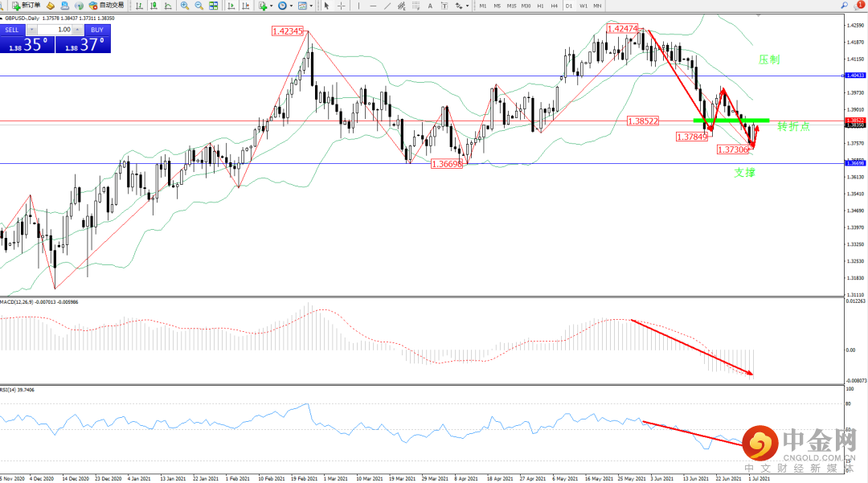This screenshot has height=483, width=868.
Task: Expand the indicators dropdown arrow
Action: [x=272, y=6]
